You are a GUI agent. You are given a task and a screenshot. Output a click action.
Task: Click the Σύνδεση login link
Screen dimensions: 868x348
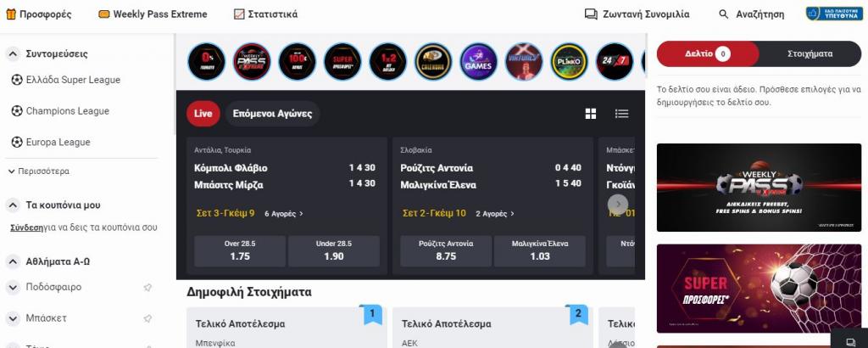[x=26, y=227]
